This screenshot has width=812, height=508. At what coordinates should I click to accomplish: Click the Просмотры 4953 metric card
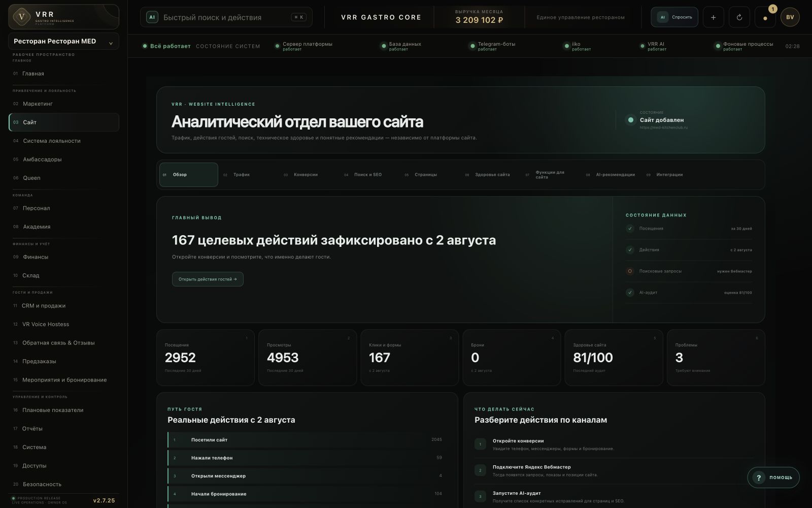point(308,358)
